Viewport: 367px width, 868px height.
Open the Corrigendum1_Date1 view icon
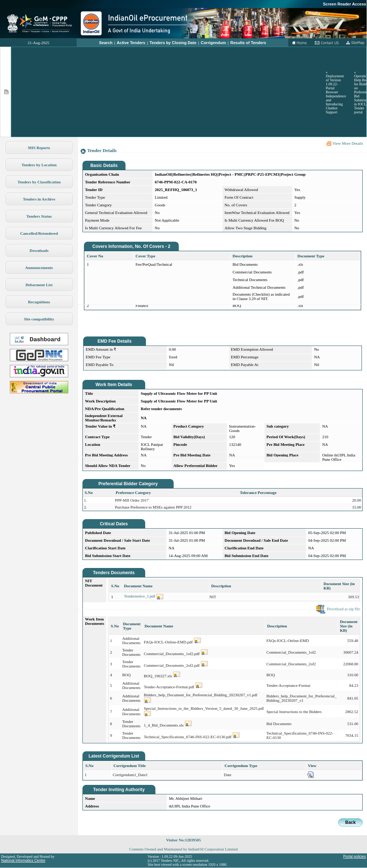tap(310, 775)
